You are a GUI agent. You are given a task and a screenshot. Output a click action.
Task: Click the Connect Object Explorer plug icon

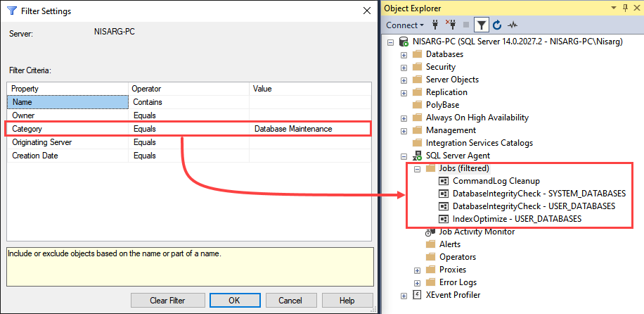point(435,25)
